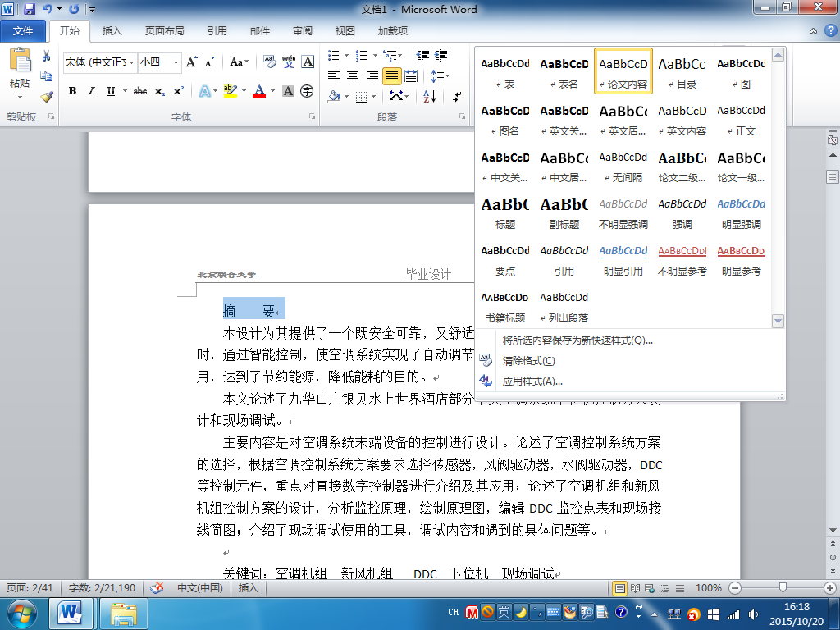Click the Character Shading icon
The height and width of the screenshot is (630, 840).
288,91
